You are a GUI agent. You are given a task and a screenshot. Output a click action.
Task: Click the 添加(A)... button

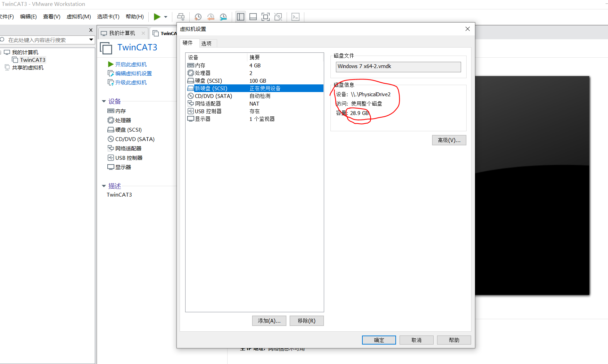coord(269,321)
